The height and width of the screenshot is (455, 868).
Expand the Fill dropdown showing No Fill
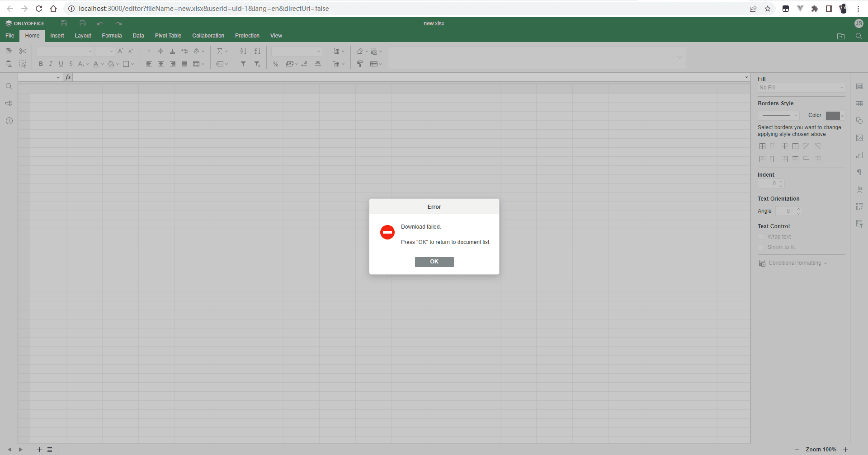point(801,88)
